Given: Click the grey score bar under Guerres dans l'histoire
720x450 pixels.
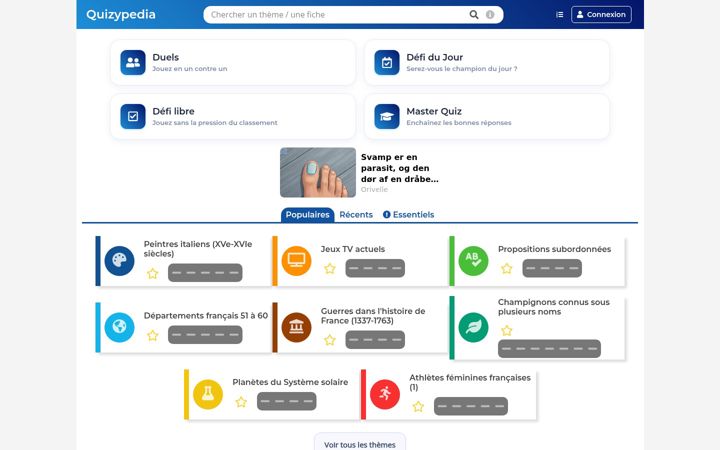Looking at the screenshot, I should coord(375,340).
